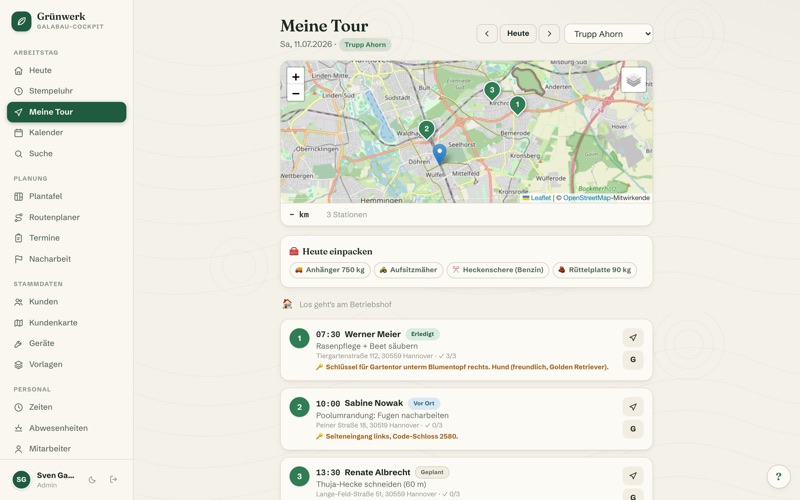Screen dimensions: 800x500
Task: Click the Heckenschere (Benzin) chip
Action: pyautogui.click(x=498, y=270)
